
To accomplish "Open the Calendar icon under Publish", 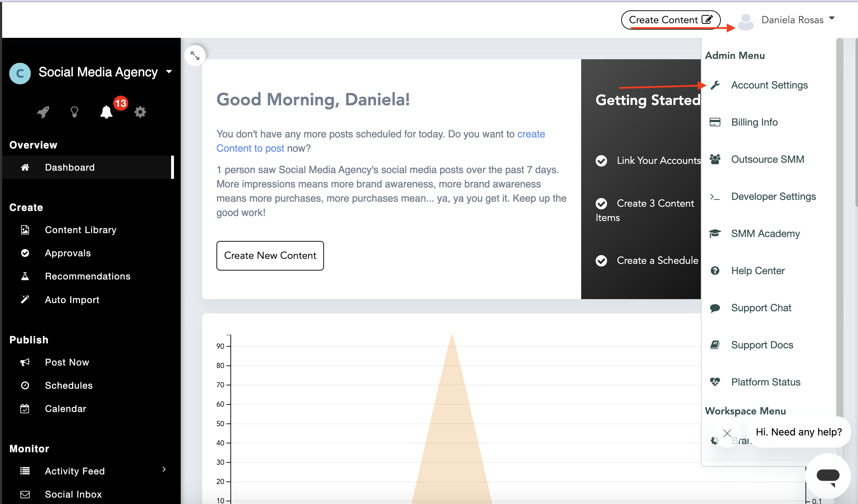I will (25, 409).
